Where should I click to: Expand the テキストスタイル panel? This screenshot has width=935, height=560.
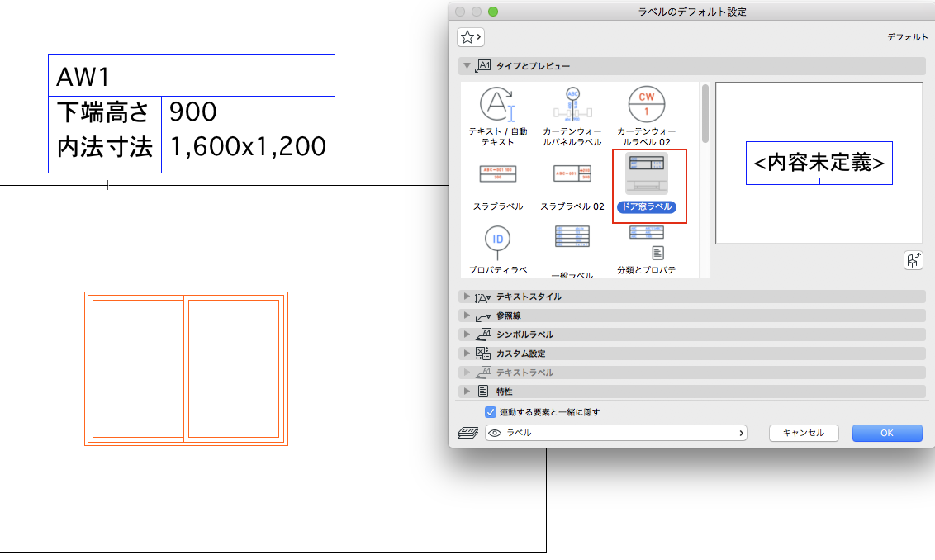coord(691,297)
